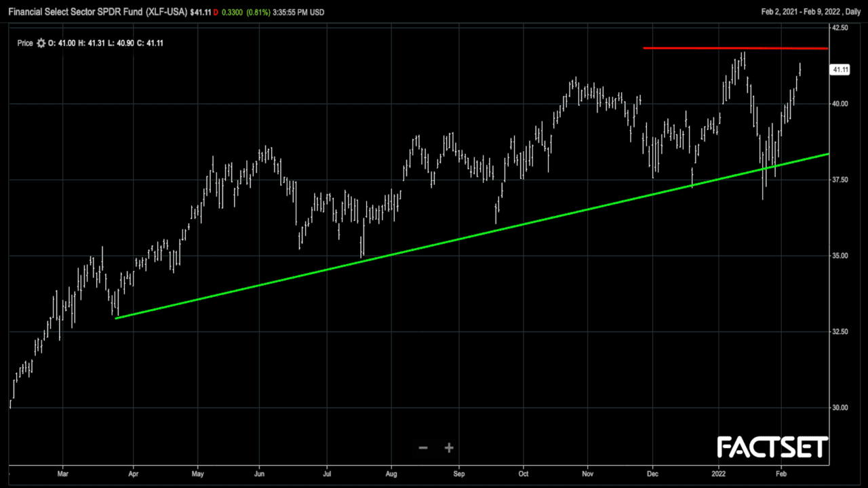Screen dimensions: 868x488
Task: Click the zoom in plus icon
Action: (x=449, y=448)
